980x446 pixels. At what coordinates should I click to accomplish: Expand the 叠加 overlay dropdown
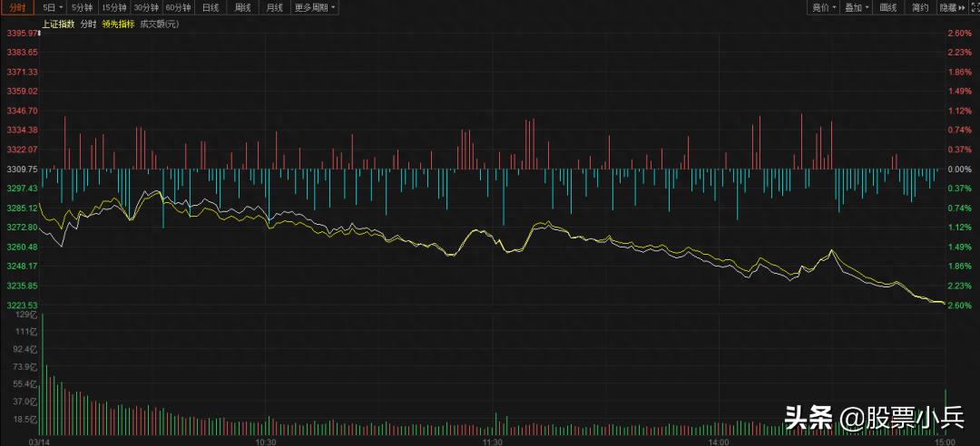pos(856,7)
